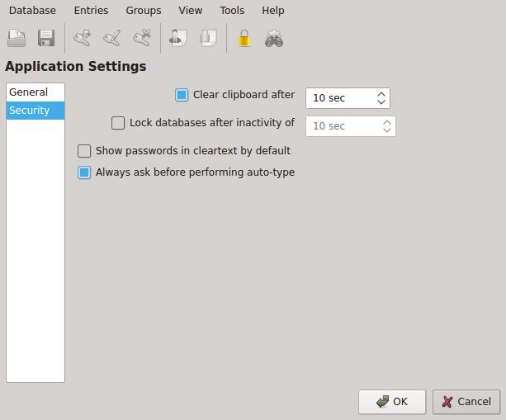
Task: Enable Show passwords in cleartext by default
Action: tap(84, 151)
